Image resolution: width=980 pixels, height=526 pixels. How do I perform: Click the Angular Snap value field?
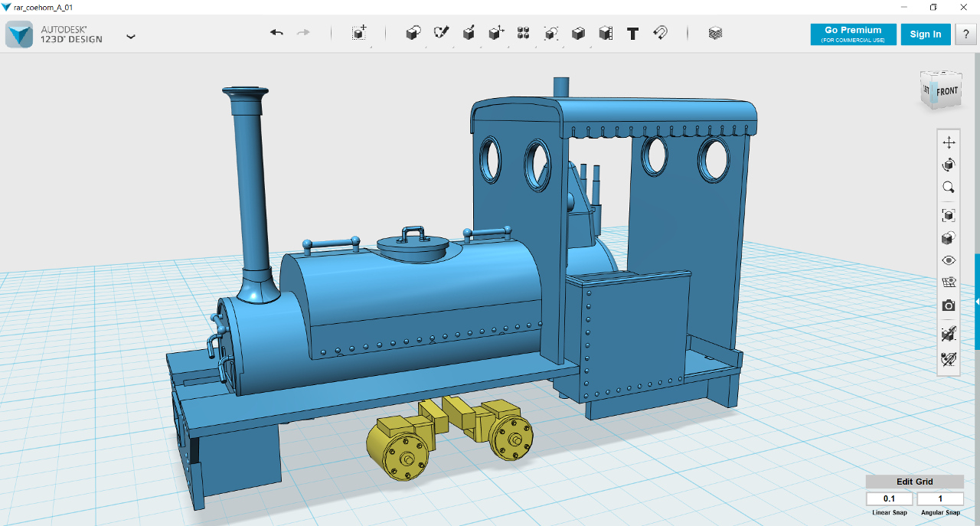click(940, 499)
